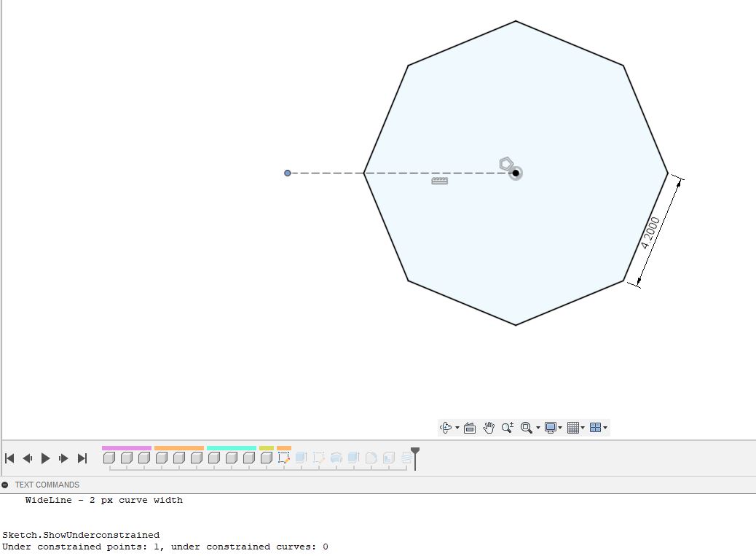Expand the Display Settings dropdown arrow

pos(562,428)
